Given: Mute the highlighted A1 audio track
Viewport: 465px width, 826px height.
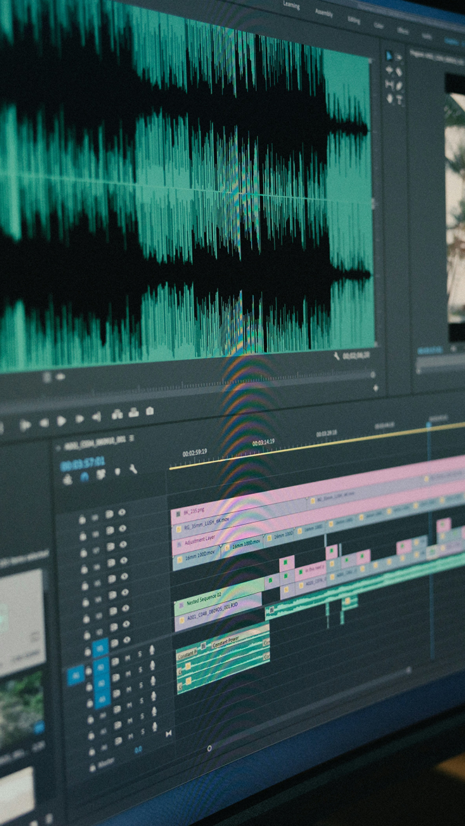Looking at the screenshot, I should (127, 656).
